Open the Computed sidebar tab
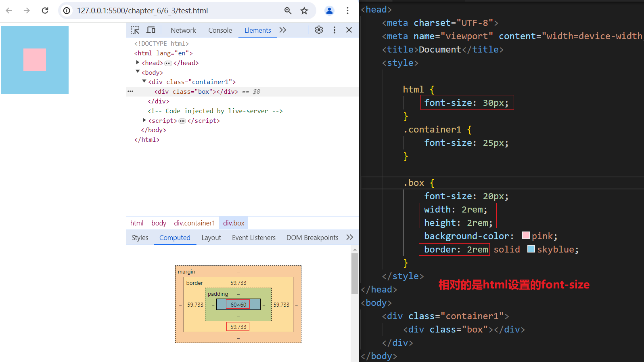The height and width of the screenshot is (362, 644). click(175, 238)
